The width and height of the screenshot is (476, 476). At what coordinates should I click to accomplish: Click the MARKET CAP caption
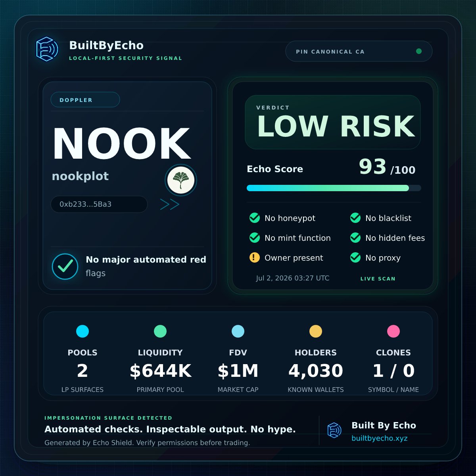click(238, 390)
